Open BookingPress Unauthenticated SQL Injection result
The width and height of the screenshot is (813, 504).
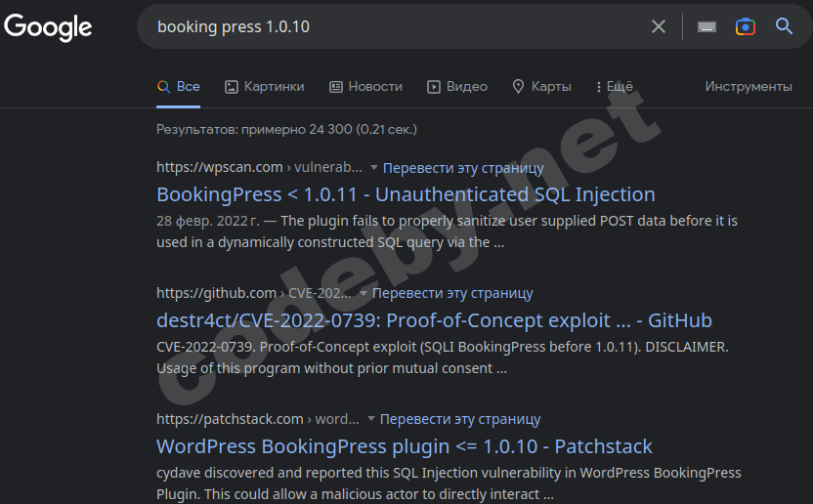(x=406, y=194)
